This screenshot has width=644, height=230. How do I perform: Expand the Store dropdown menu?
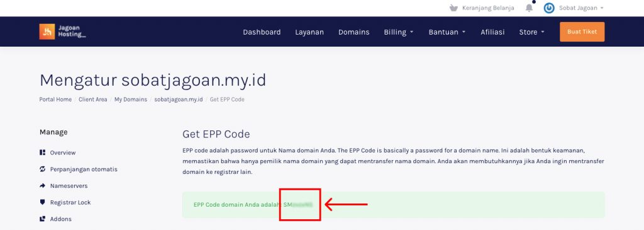coord(531,32)
